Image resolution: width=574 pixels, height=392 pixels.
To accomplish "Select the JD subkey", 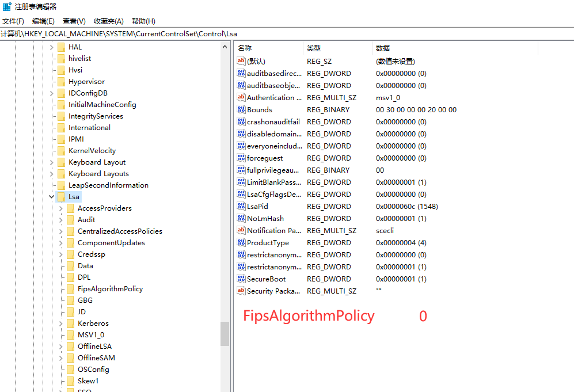I will (x=82, y=312).
